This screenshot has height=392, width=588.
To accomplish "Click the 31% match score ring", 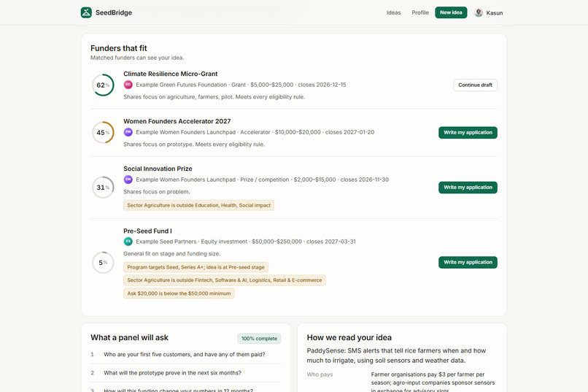I will pos(103,187).
